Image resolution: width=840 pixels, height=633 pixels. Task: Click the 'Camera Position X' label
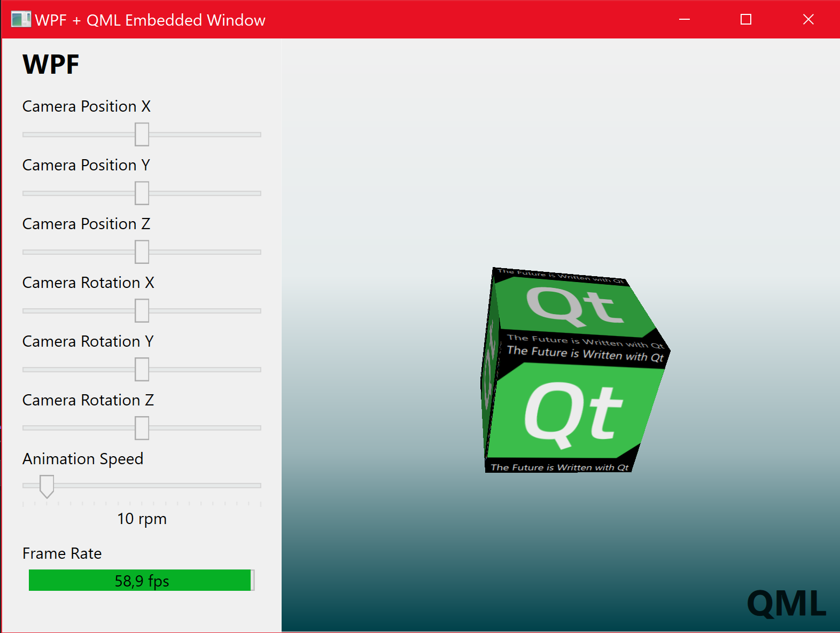point(87,106)
